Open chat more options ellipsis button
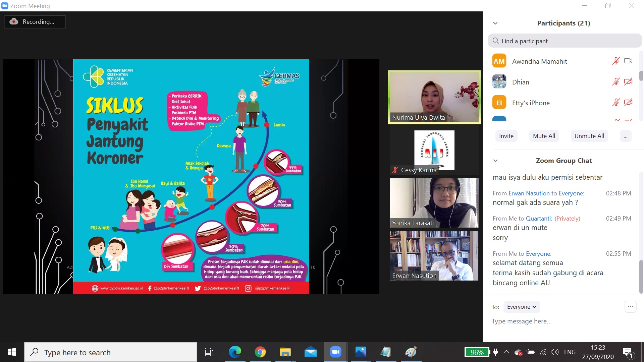Image resolution: width=644 pixels, height=362 pixels. click(630, 307)
